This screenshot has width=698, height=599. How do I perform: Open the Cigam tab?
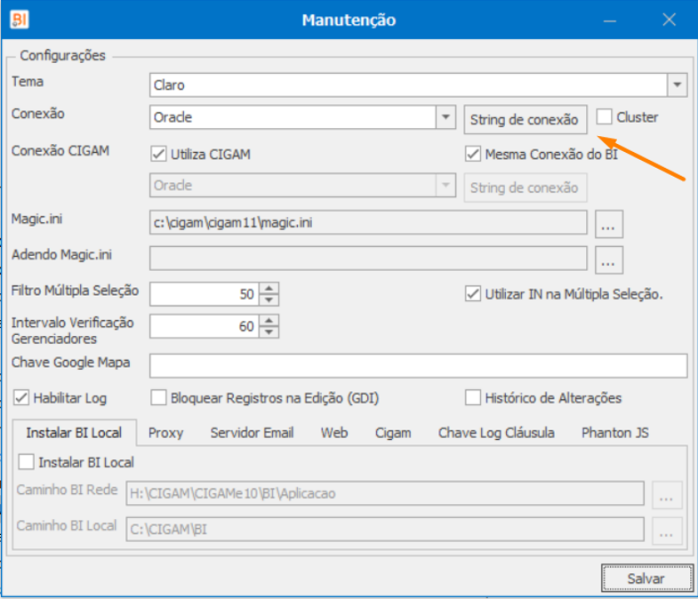[393, 433]
